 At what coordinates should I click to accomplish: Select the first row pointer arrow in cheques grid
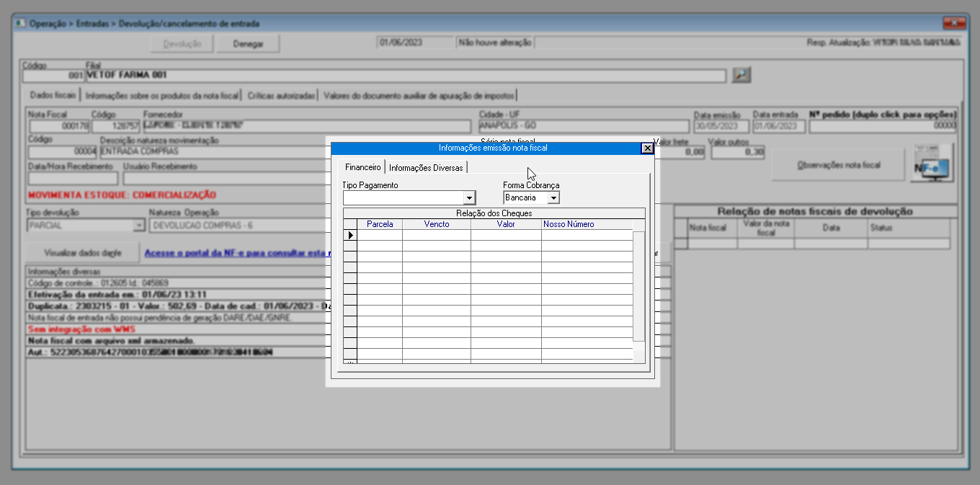click(x=350, y=235)
